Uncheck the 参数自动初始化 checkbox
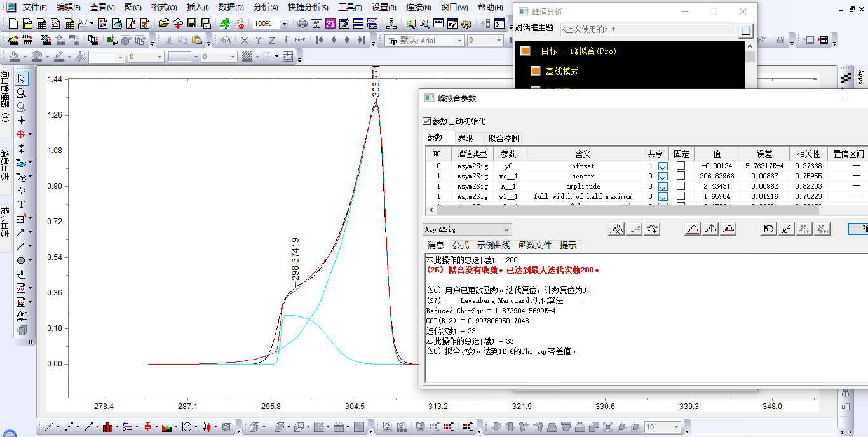Screen dimensions: 868x437 426,121
